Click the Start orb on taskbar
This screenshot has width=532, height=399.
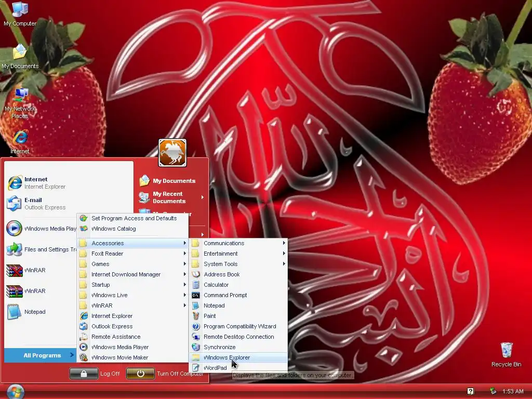[x=15, y=392]
